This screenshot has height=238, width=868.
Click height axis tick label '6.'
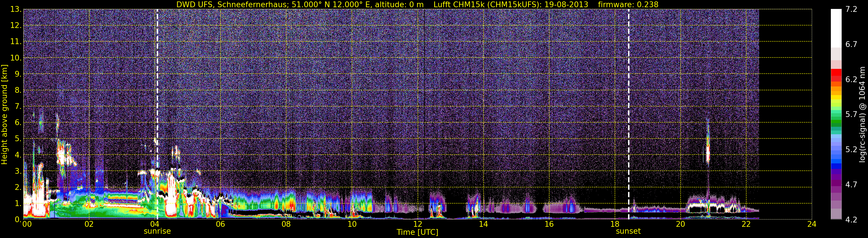tap(18, 123)
